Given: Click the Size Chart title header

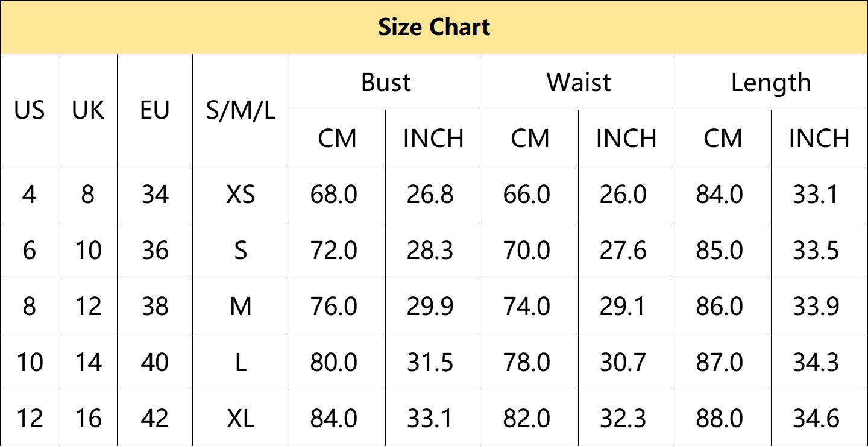Looking at the screenshot, I should [x=434, y=27].
